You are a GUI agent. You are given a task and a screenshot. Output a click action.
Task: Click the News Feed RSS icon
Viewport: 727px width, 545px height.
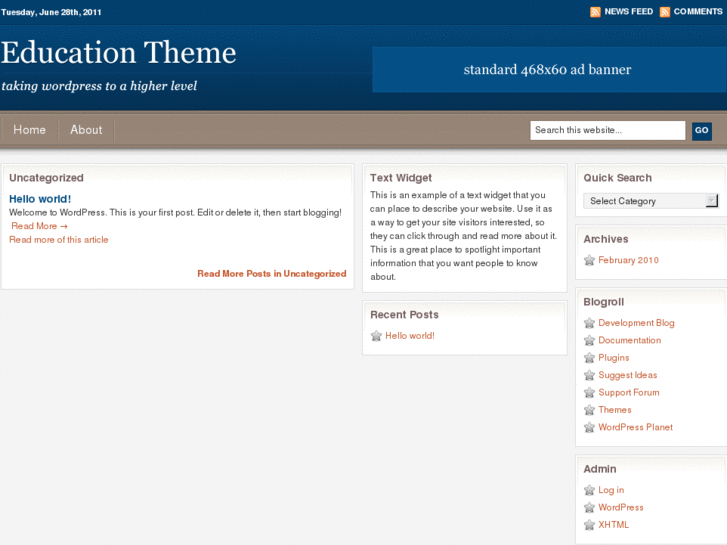[x=595, y=12]
